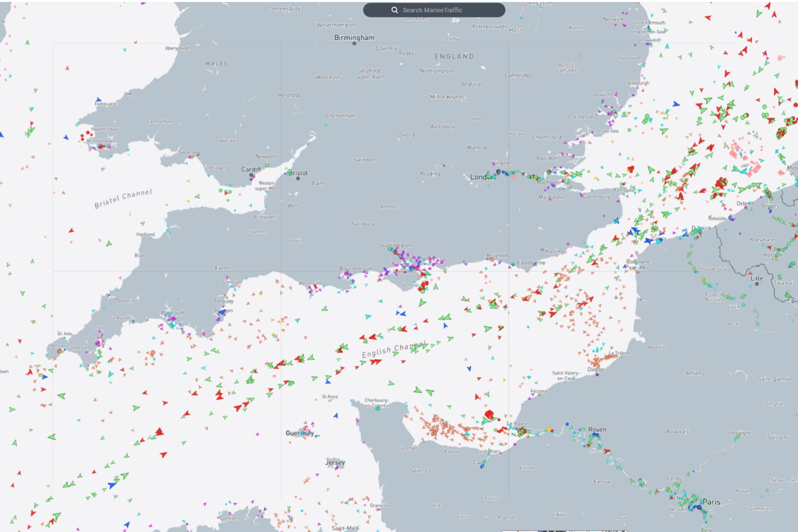Click the Bristol port marker dot
Viewport: 798px width, 532px height.
coord(298,178)
